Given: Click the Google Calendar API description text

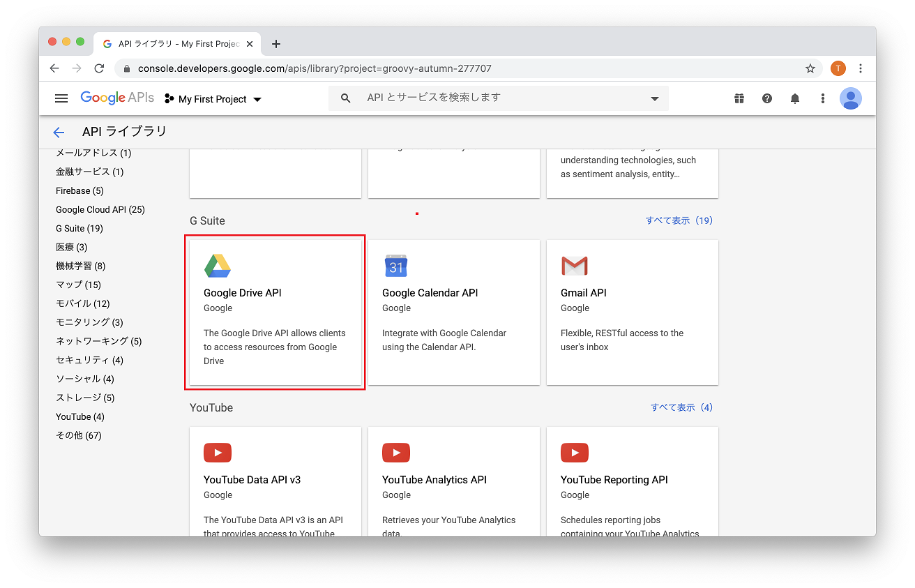Looking at the screenshot, I should tap(444, 340).
